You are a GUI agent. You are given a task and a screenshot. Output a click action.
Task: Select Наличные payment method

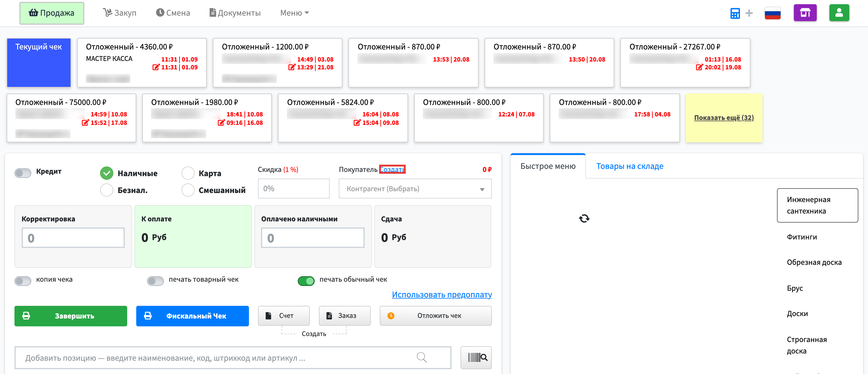tap(106, 173)
